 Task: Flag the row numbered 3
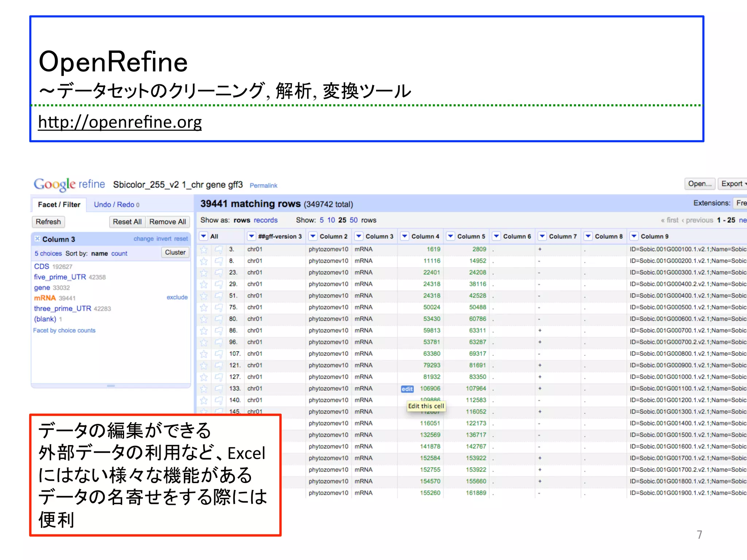pos(218,250)
